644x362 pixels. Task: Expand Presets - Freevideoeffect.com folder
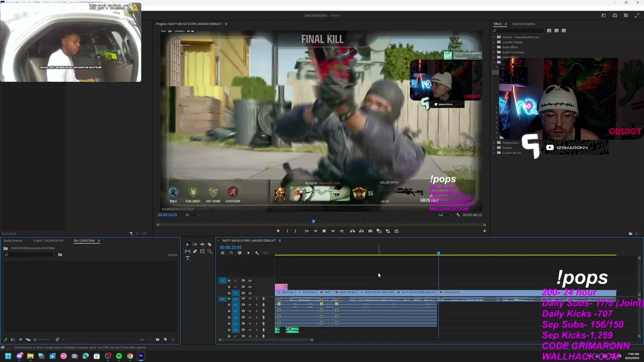[x=494, y=37]
